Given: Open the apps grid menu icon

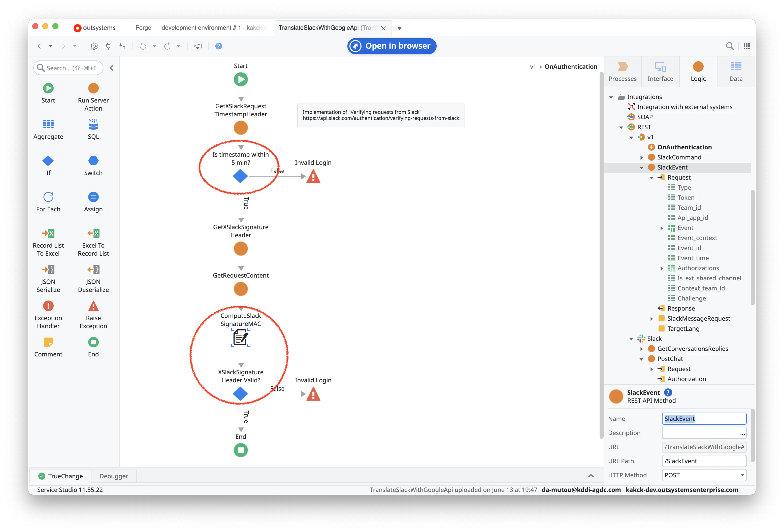Looking at the screenshot, I should tap(746, 46).
